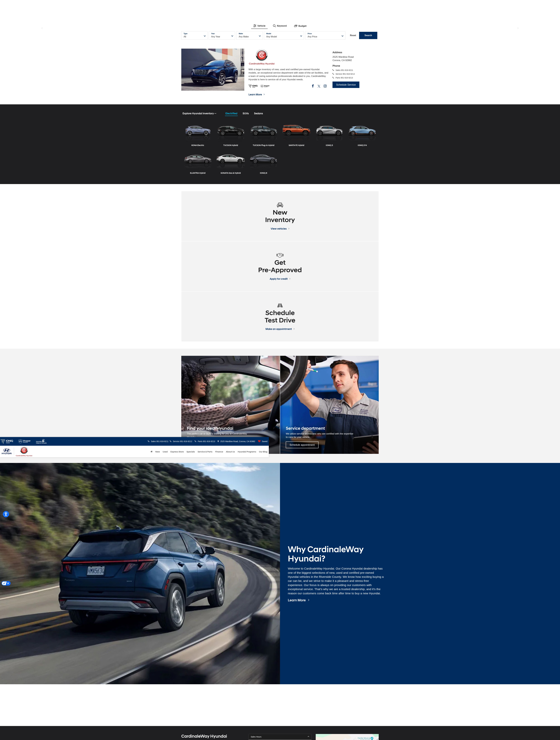This screenshot has height=740, width=560.
Task: Open the Express Store menu item
Action: point(177,452)
